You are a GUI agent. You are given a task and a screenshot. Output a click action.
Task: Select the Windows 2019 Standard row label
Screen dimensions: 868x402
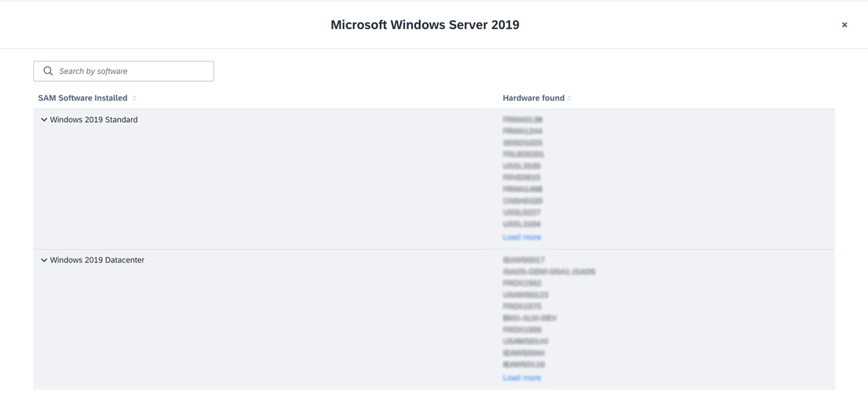[94, 120]
